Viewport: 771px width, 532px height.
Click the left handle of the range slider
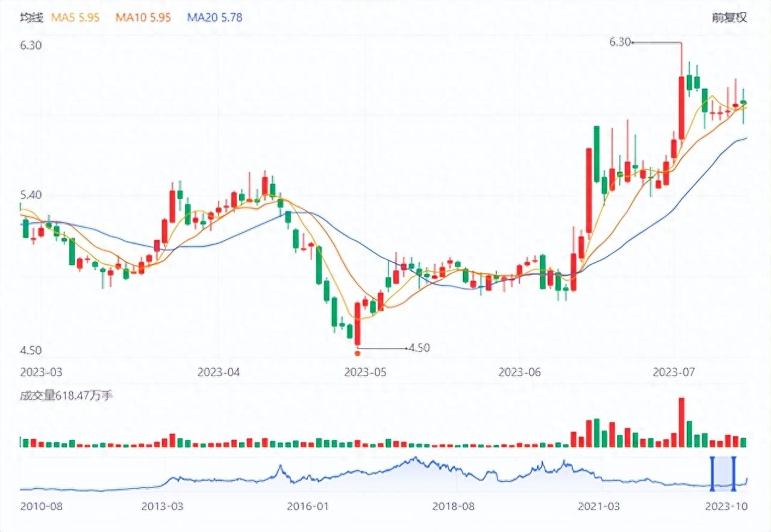(x=712, y=473)
